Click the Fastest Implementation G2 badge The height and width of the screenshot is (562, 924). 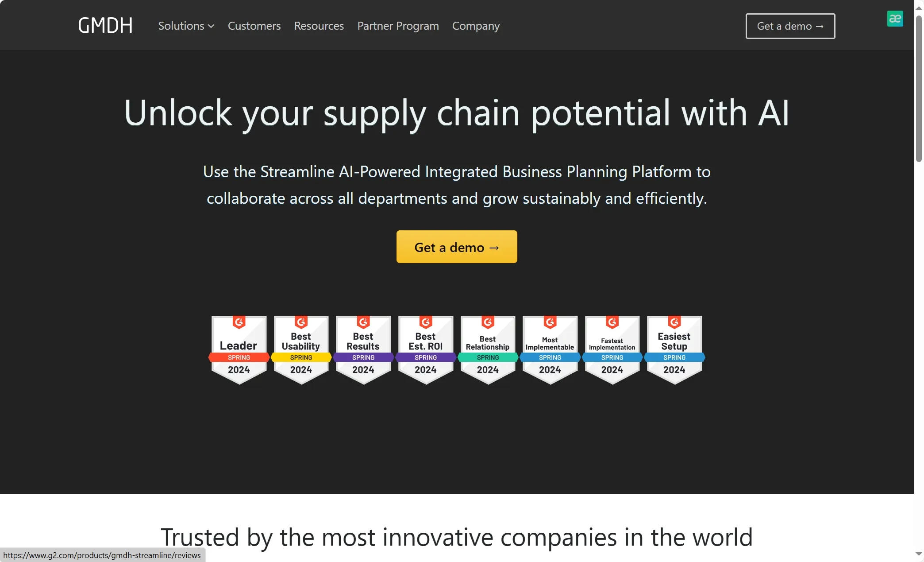tap(612, 349)
